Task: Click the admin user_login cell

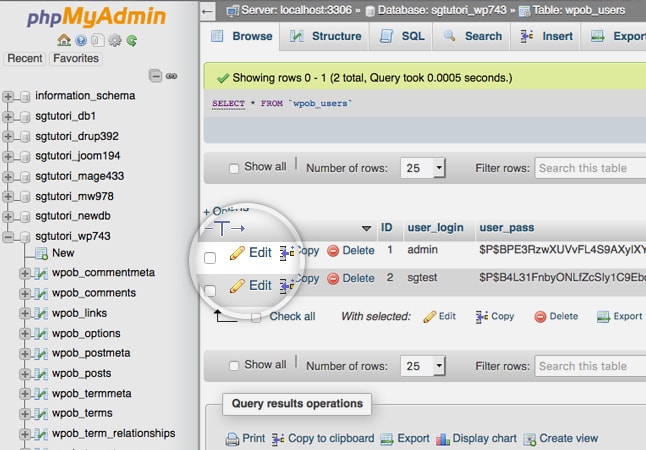Action: pos(422,250)
